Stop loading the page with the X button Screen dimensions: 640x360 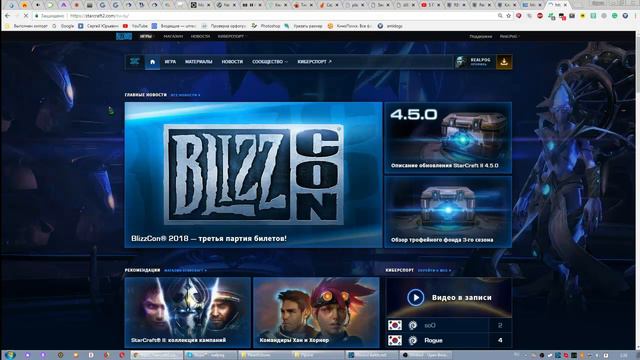pyautogui.click(x=25, y=16)
